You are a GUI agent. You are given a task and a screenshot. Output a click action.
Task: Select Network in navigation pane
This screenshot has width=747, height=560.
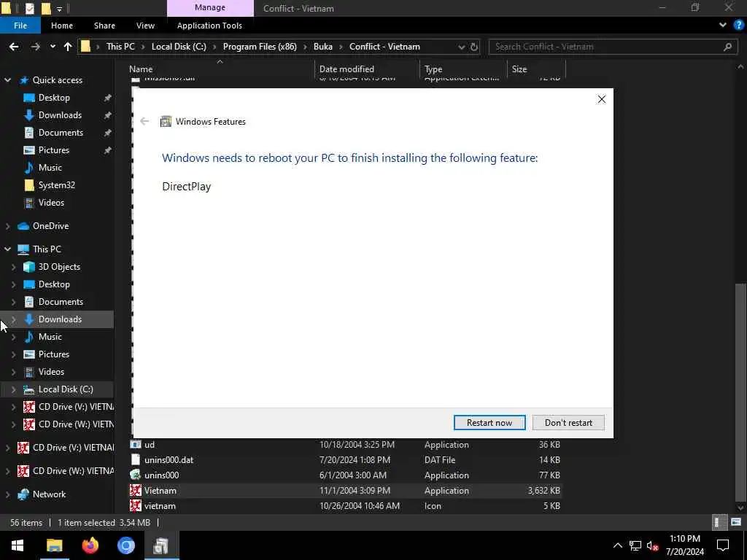coord(49,494)
